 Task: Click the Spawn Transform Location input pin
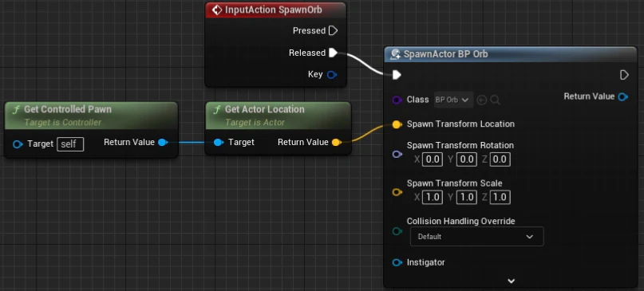tap(397, 124)
